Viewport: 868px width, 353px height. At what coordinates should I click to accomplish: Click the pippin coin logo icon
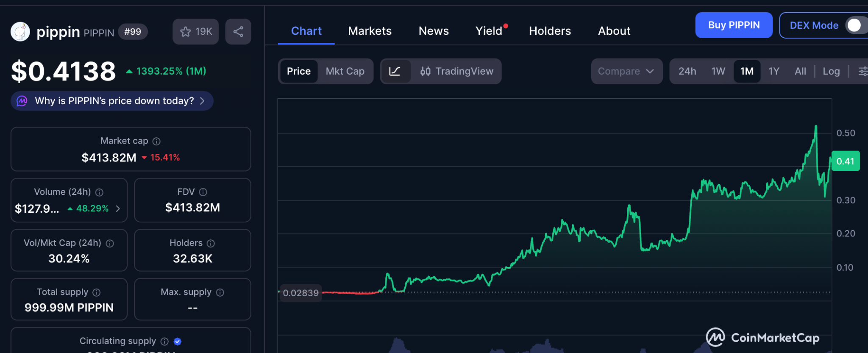pos(20,32)
